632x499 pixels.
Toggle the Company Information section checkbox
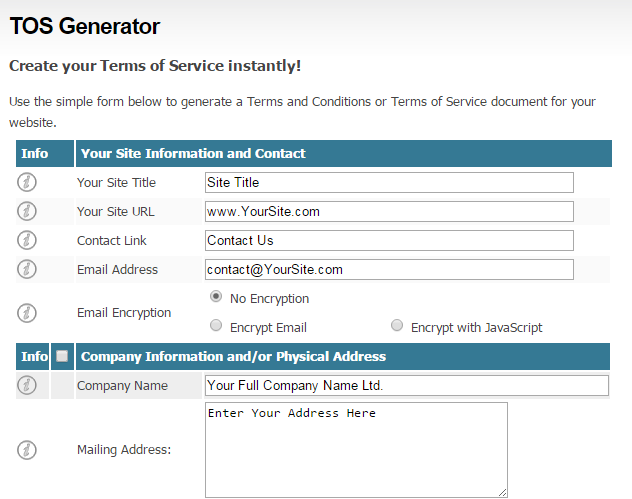click(63, 356)
